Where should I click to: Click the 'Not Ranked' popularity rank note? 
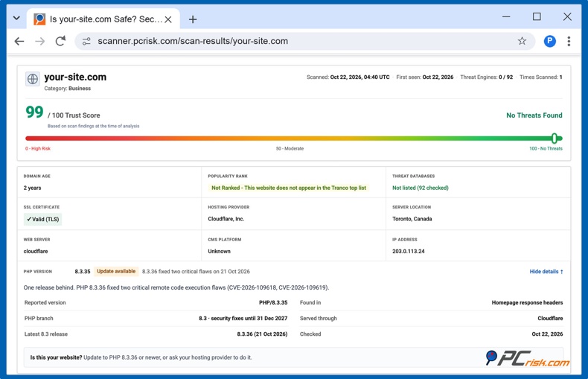click(289, 188)
